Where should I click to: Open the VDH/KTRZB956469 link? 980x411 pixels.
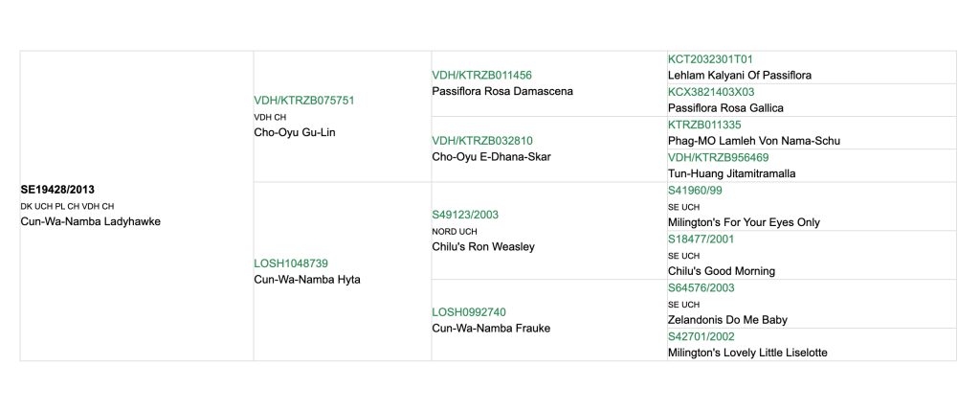coord(718,157)
